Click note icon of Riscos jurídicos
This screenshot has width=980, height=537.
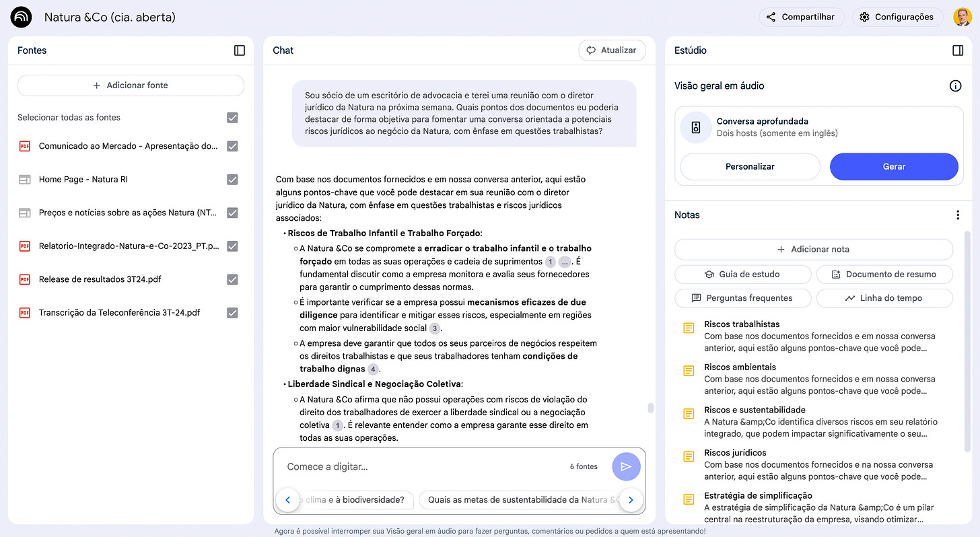(x=689, y=456)
